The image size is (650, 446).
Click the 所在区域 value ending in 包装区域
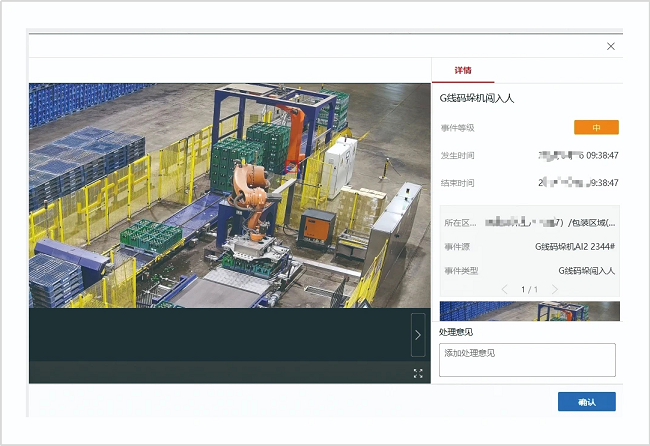[x=550, y=223]
